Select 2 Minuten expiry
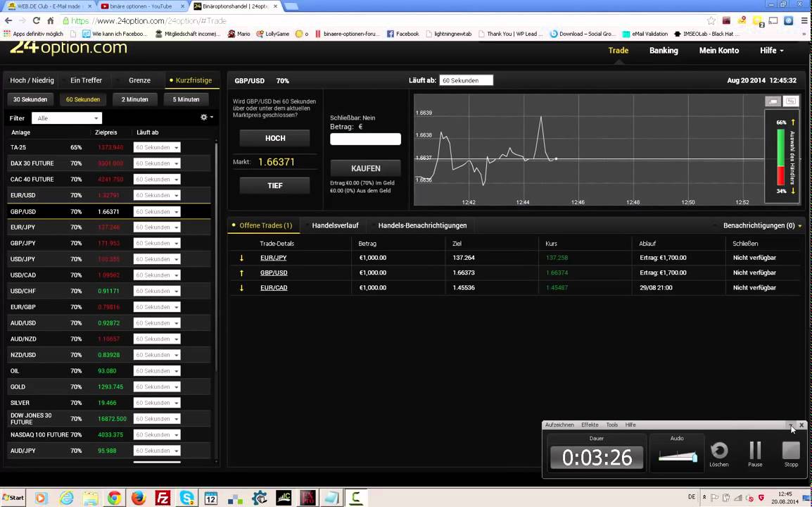The image size is (812, 507). tap(134, 99)
